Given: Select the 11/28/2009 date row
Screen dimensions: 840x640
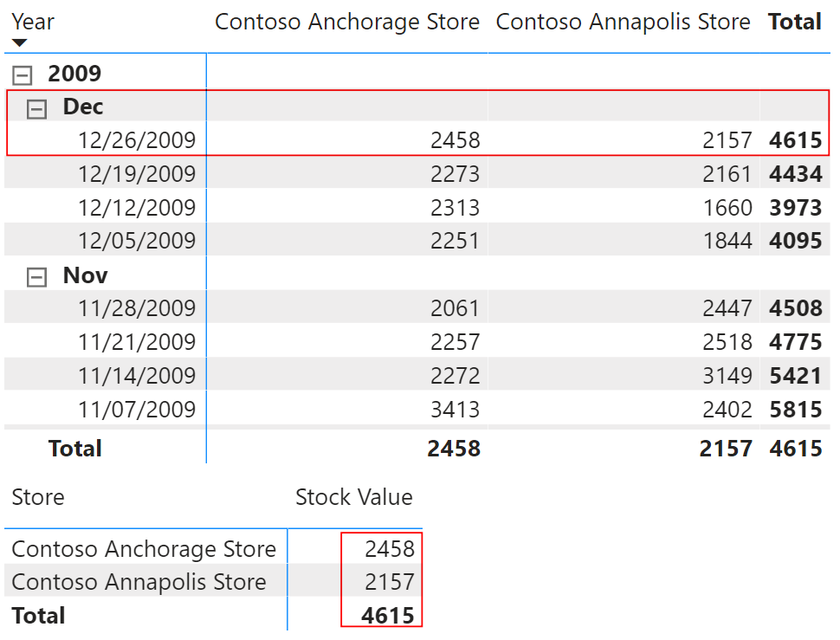Looking at the screenshot, I should (x=417, y=308).
